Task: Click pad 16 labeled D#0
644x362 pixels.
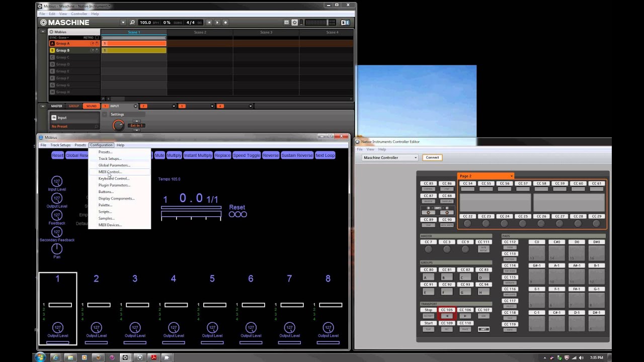Action: point(597,252)
